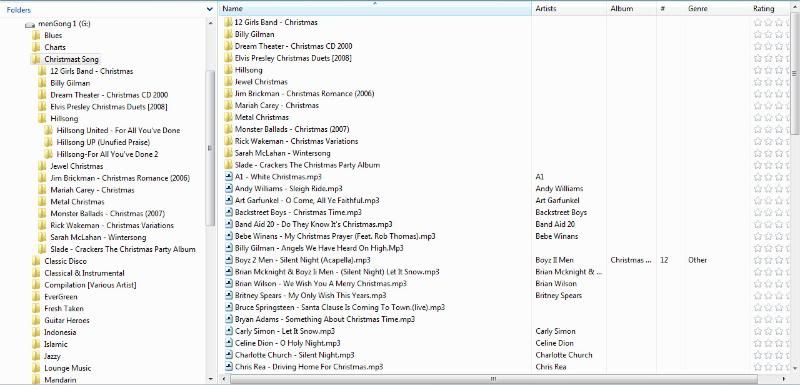Click the horizontal scrollbar thumb at bottom
This screenshot has width=800, height=385.
click(x=493, y=379)
